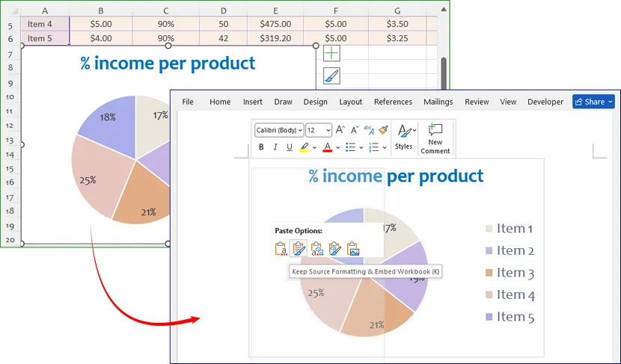Click the 'Item 4' legend entry

click(510, 294)
